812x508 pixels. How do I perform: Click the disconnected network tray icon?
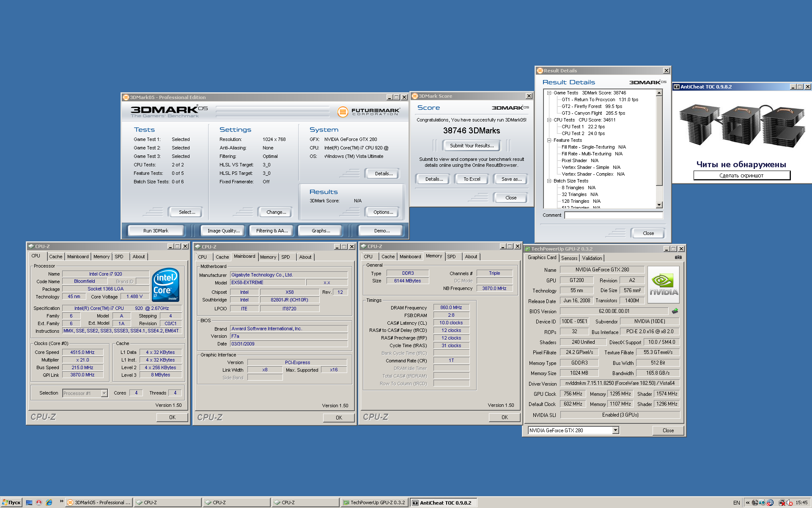pos(782,502)
